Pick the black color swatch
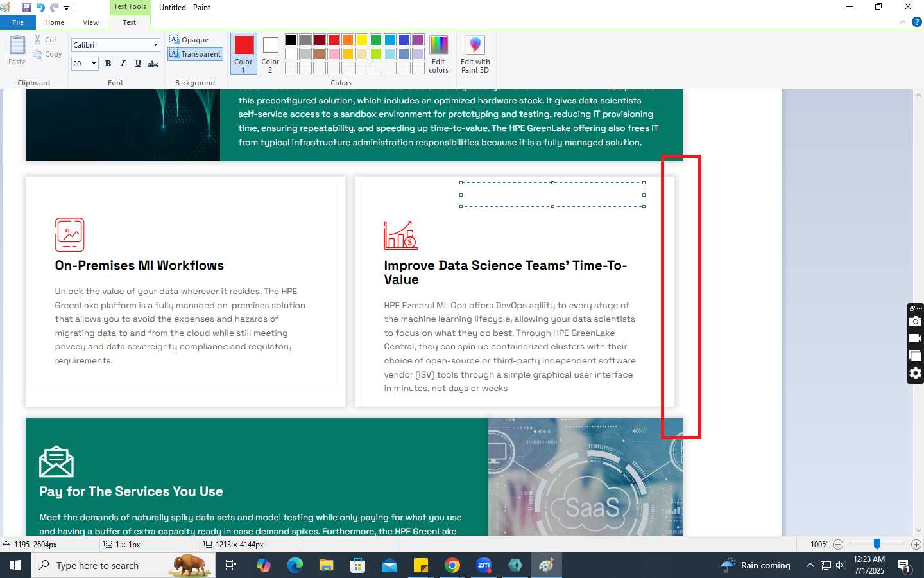The width and height of the screenshot is (924, 578). click(x=291, y=40)
